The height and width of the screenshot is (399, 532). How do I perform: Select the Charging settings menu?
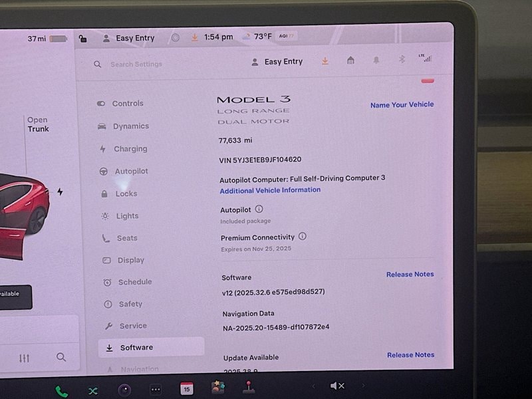(x=130, y=149)
